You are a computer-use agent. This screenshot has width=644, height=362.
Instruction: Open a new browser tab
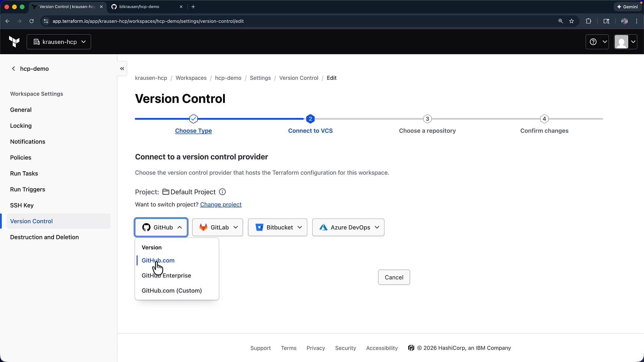pos(193,7)
